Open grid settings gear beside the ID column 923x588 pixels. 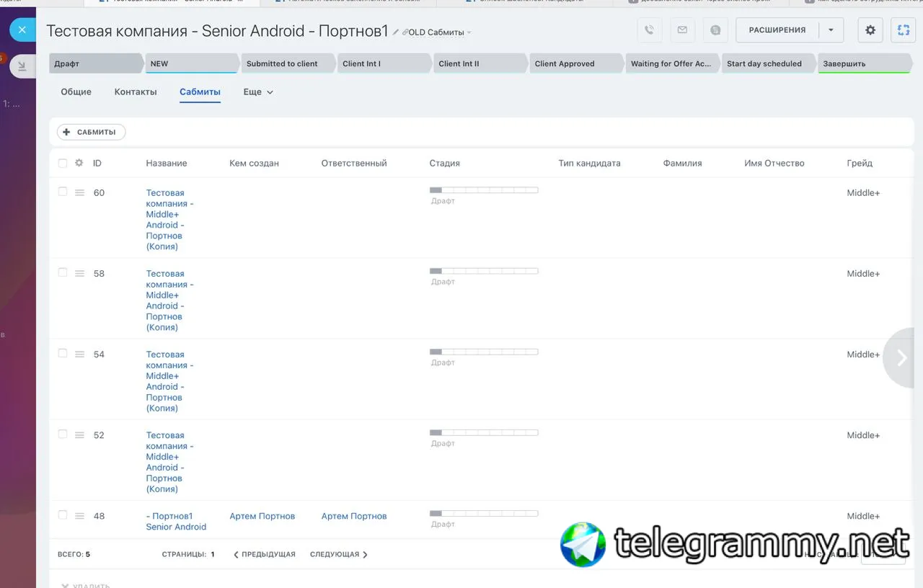tap(79, 164)
